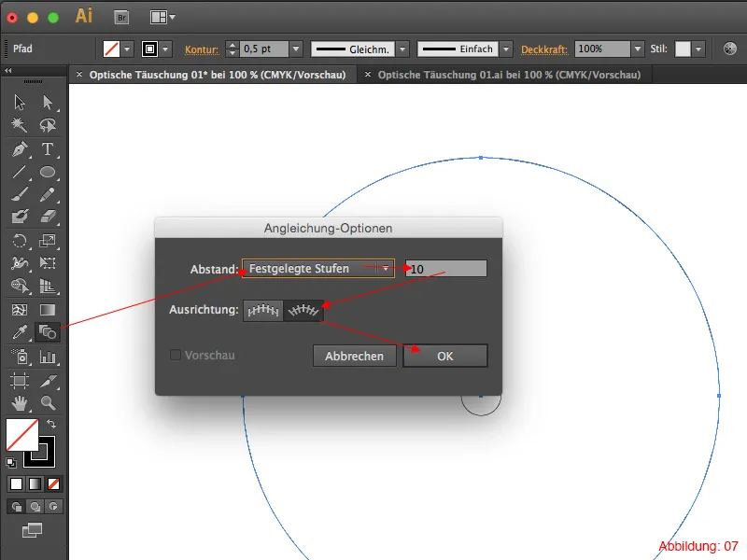Viewport: 747px width, 560px height.
Task: Choose the Mesh tool
Action: [x=20, y=310]
